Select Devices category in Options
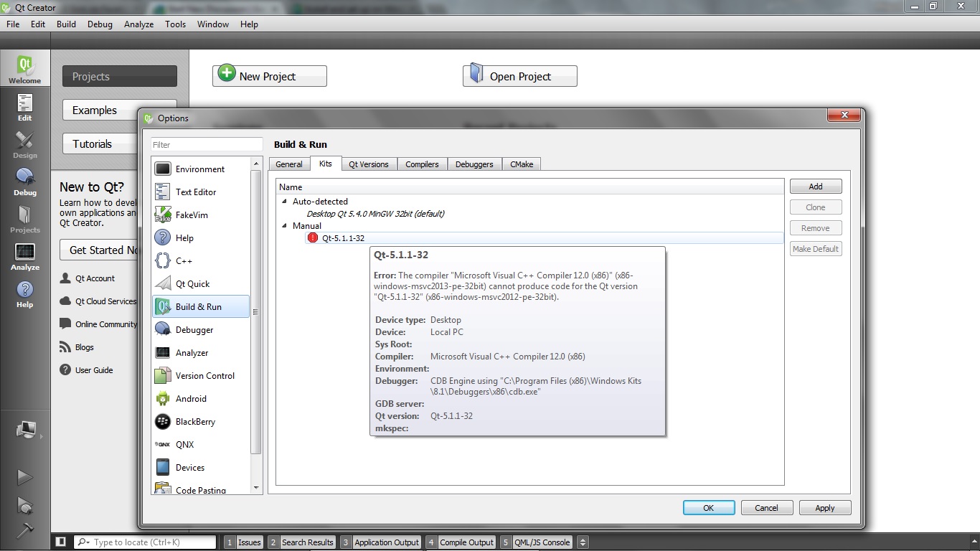980x551 pixels. coord(202,468)
